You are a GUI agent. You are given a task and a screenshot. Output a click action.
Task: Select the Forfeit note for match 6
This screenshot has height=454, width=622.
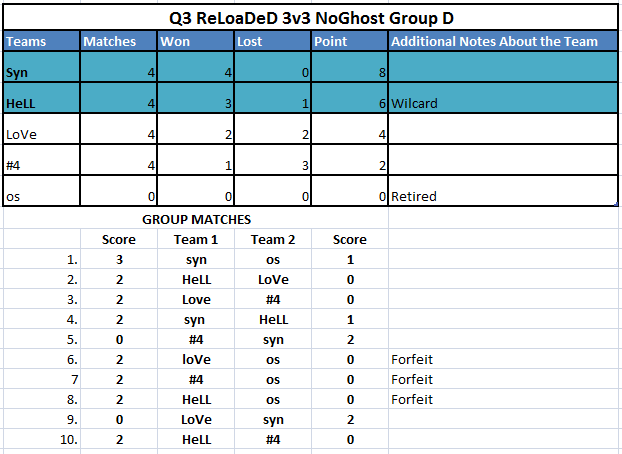point(414,359)
